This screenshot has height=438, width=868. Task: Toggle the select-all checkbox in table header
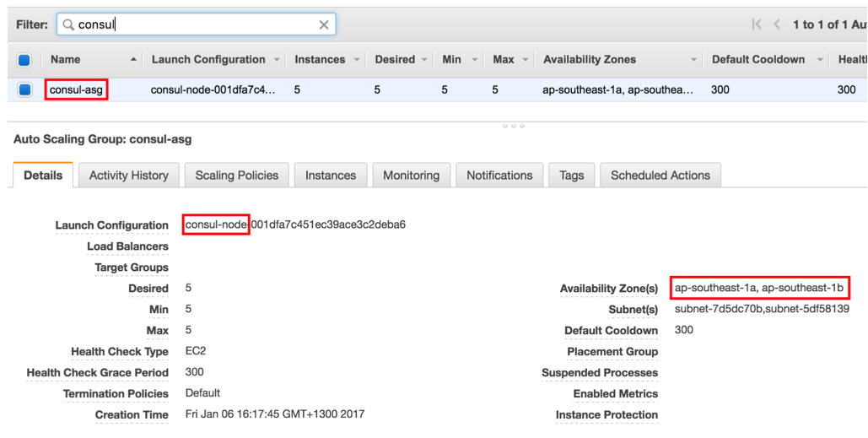click(x=24, y=60)
